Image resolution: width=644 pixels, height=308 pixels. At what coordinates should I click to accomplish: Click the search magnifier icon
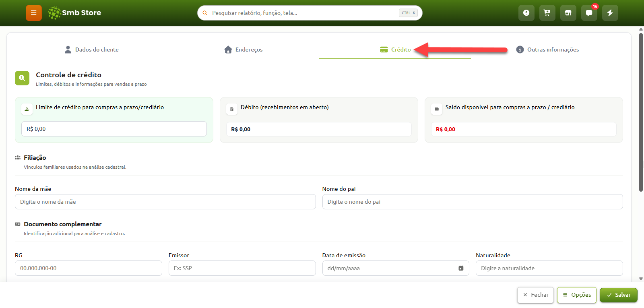pyautogui.click(x=205, y=13)
